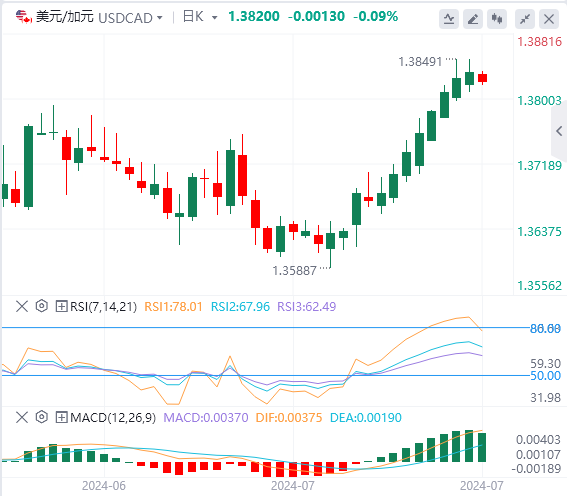Remove the RSI indicator panel
Screen dimensions: 567x496
coord(22,307)
